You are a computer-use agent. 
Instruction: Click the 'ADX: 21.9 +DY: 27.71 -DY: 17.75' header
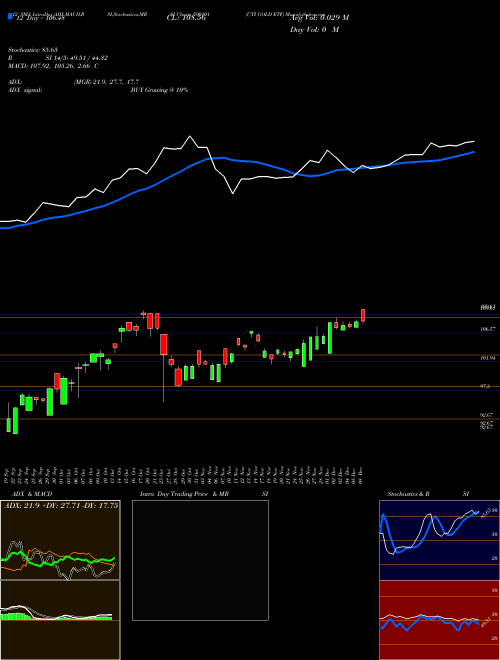[x=61, y=506]
